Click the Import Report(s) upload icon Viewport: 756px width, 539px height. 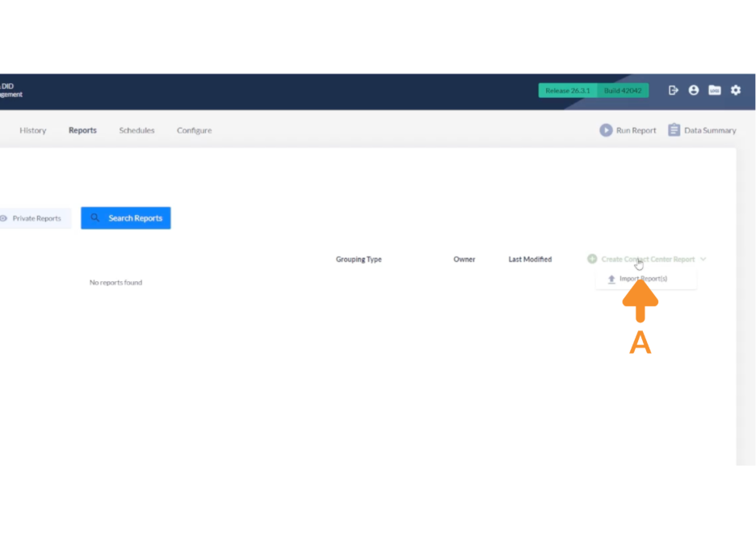(611, 279)
